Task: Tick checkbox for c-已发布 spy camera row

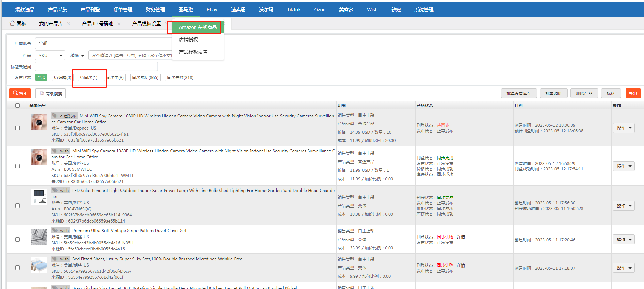Action: coord(17,128)
